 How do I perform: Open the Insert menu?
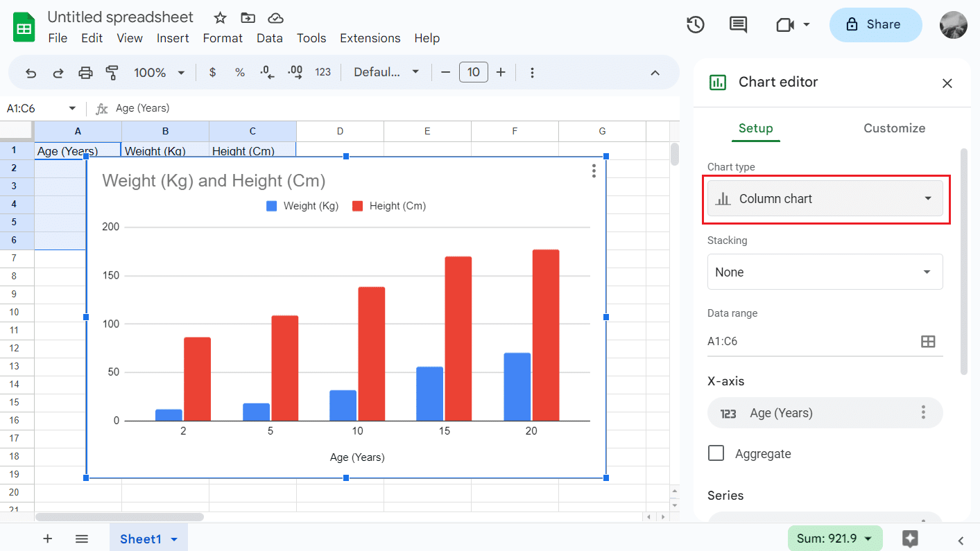pos(173,38)
